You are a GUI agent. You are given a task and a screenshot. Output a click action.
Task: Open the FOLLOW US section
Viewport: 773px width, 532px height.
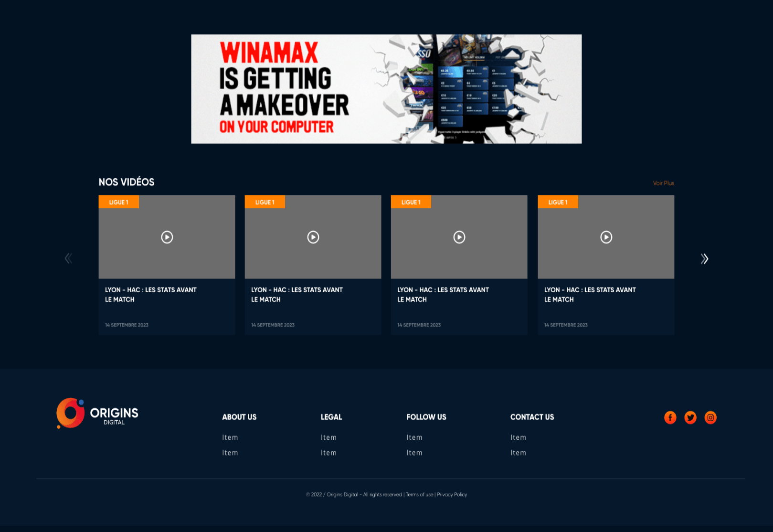tap(426, 417)
